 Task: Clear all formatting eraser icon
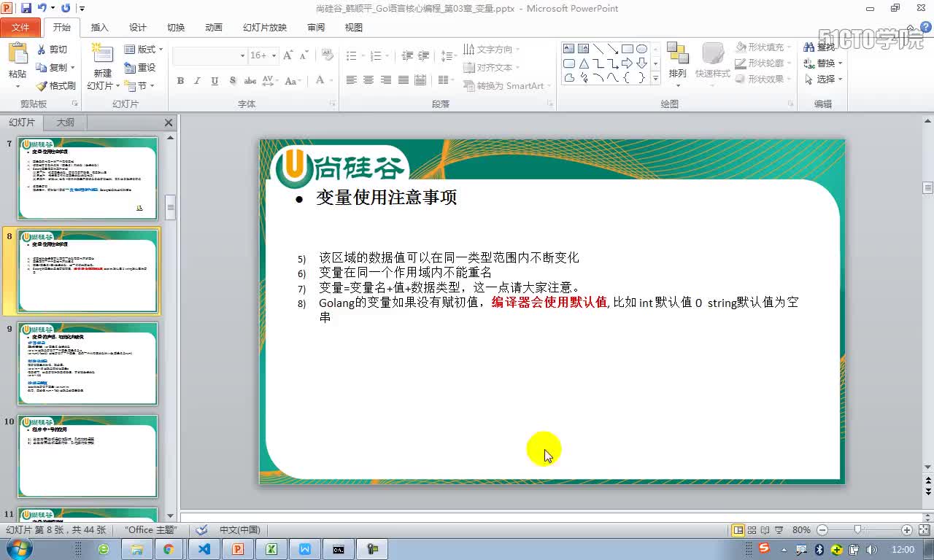(x=327, y=55)
